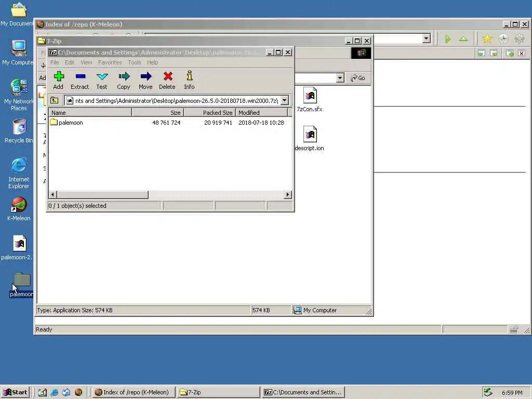Click the horizontal scrollbar left arrow
Screen dimensions: 532x399
(x=52, y=194)
